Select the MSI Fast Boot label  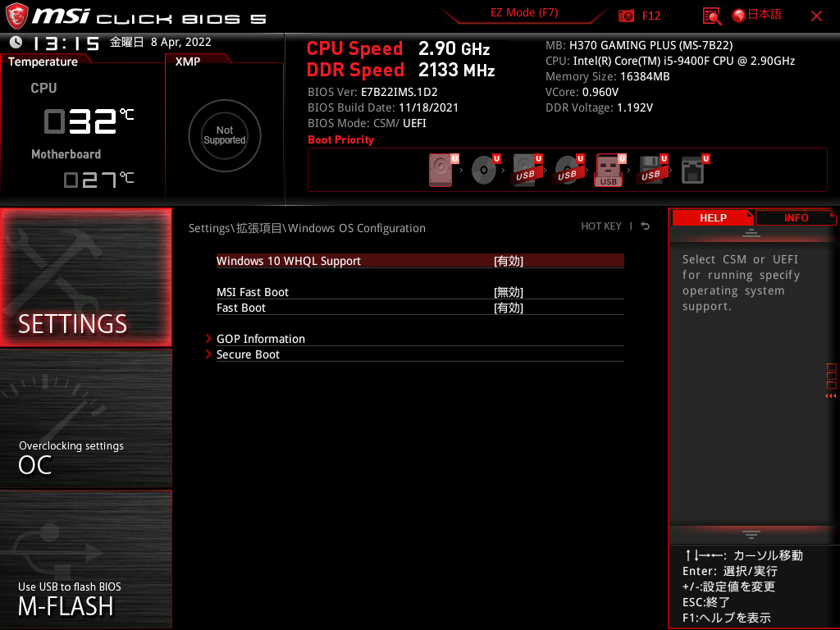pyautogui.click(x=253, y=292)
